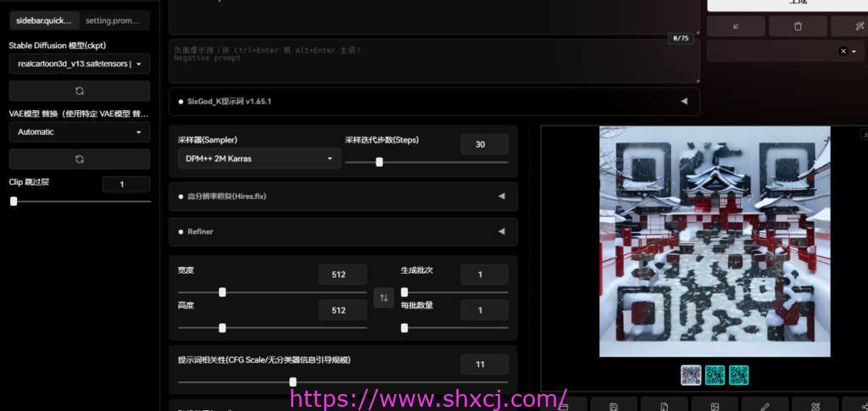This screenshot has height=411, width=868.
Task: Switch to the sidebar.quick tab
Action: (x=44, y=20)
